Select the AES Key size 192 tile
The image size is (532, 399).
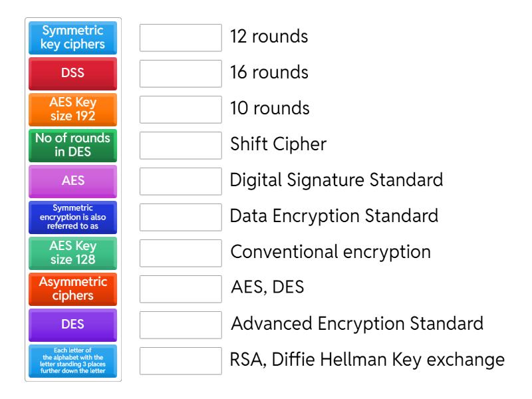(72, 108)
